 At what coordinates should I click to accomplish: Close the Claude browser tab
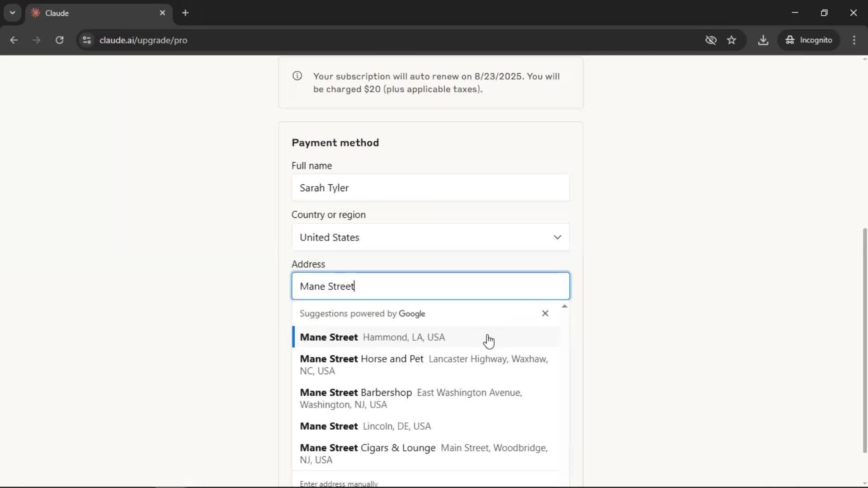[x=162, y=13]
